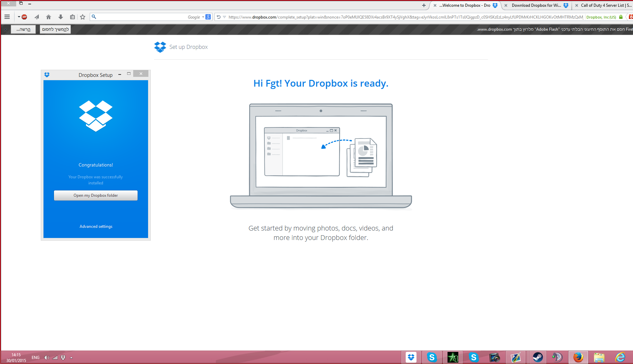The image size is (633, 364).
Task: Show hidden tray icons arrow
Action: 71,358
